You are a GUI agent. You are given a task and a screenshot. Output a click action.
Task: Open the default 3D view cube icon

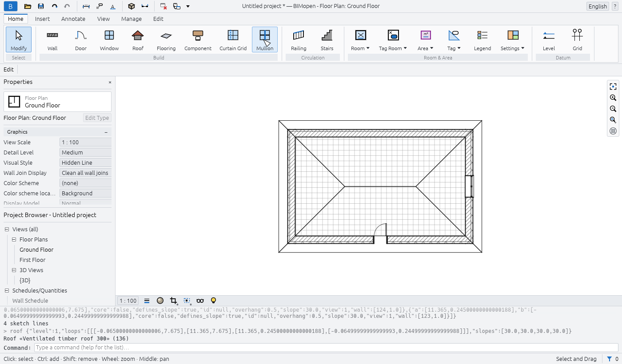(131, 6)
